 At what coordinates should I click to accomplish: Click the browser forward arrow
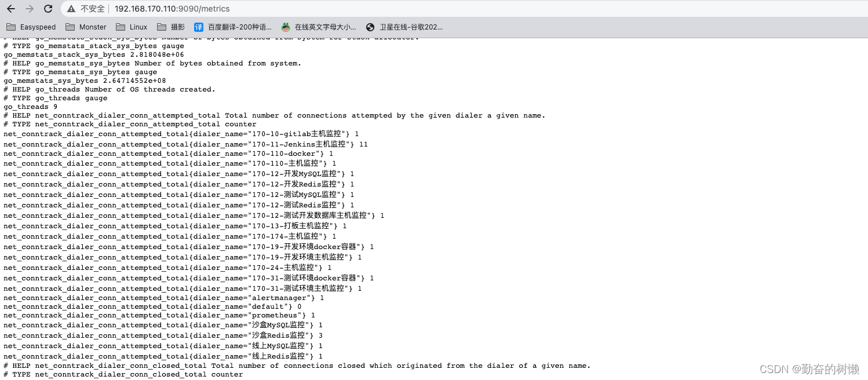tap(30, 9)
